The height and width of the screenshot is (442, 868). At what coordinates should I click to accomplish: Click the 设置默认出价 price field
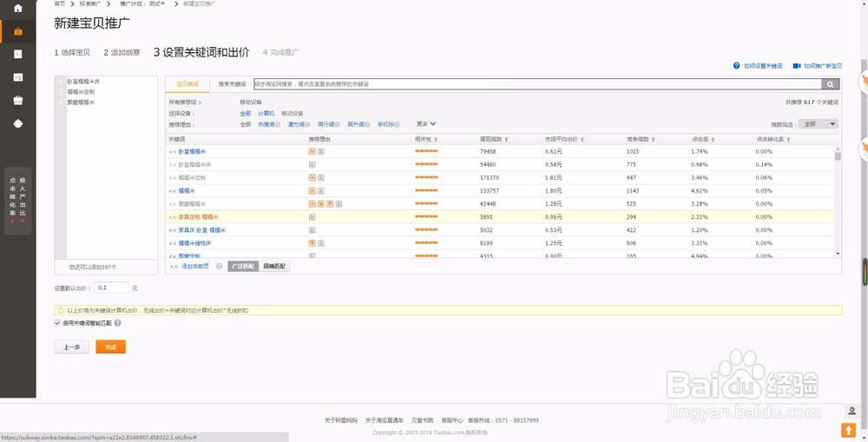point(112,288)
